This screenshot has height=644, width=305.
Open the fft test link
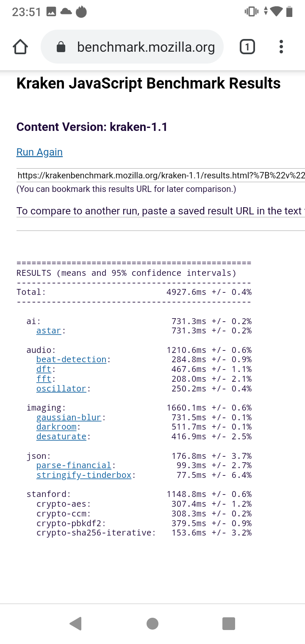coord(44,379)
